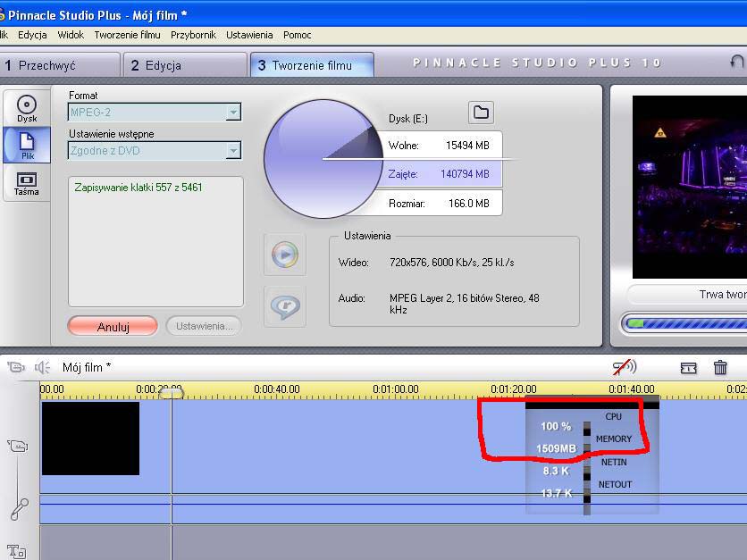Select the black clip thumbnail in timeline

(x=90, y=439)
